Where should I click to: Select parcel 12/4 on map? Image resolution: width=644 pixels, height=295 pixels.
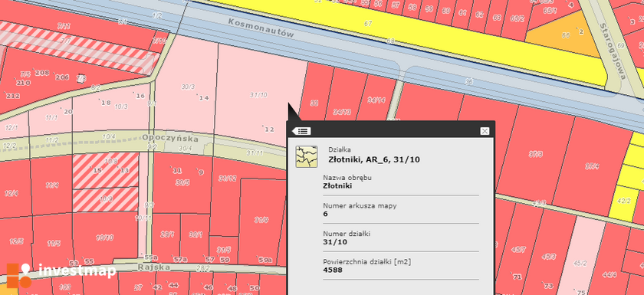pos(11,193)
